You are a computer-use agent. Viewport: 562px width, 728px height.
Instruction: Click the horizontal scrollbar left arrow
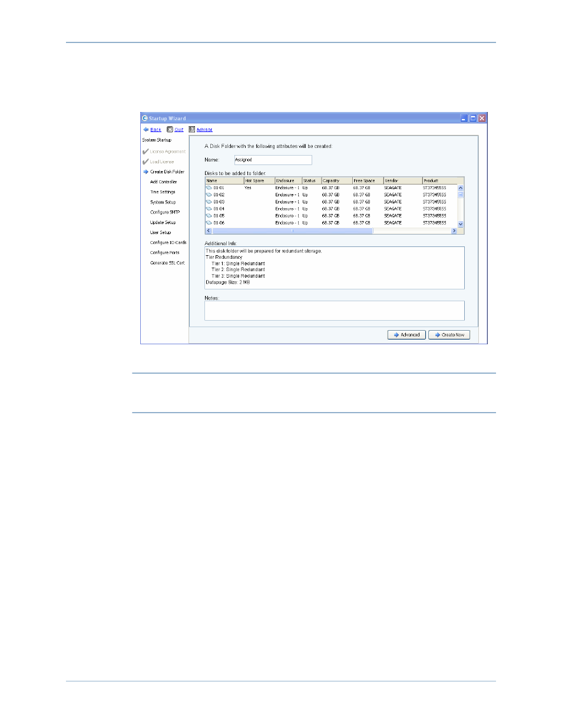point(209,231)
